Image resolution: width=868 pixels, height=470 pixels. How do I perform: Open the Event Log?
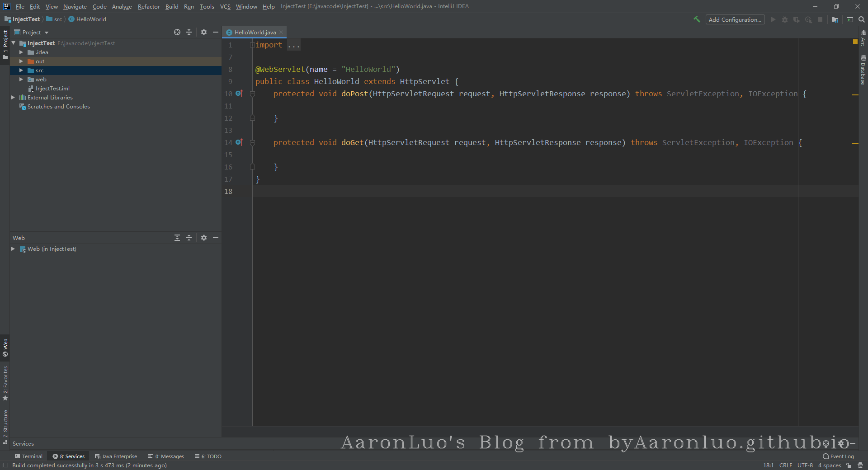tap(838, 456)
